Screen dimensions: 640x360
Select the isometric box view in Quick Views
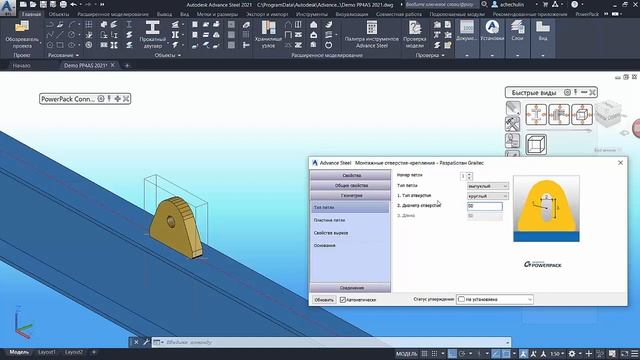point(582,114)
